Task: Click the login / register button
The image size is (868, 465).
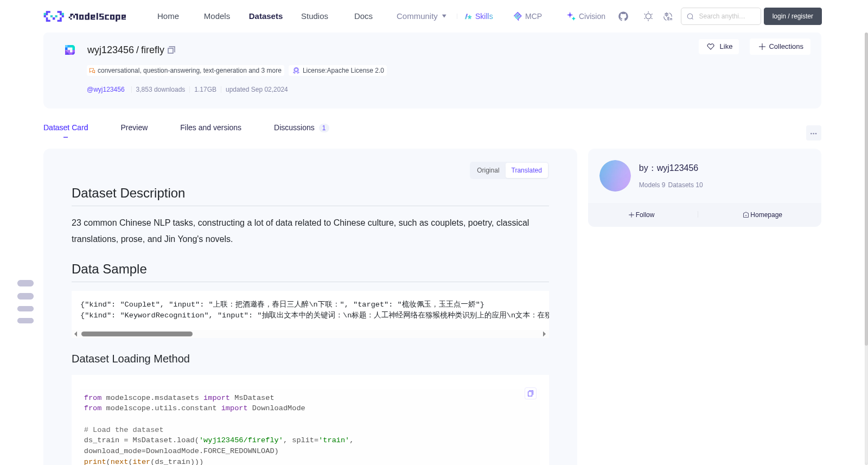Action: point(793,16)
